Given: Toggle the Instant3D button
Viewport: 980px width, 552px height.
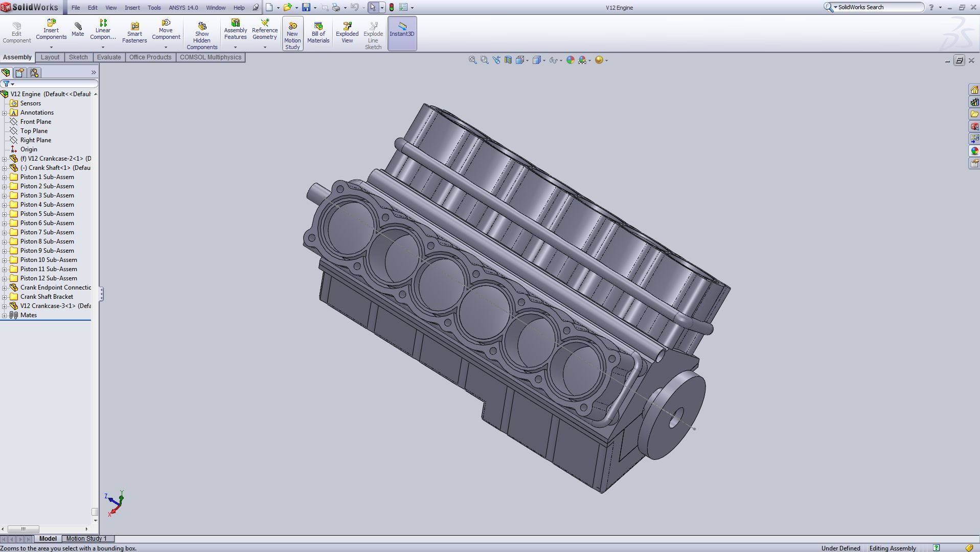Looking at the screenshot, I should click(x=402, y=33).
